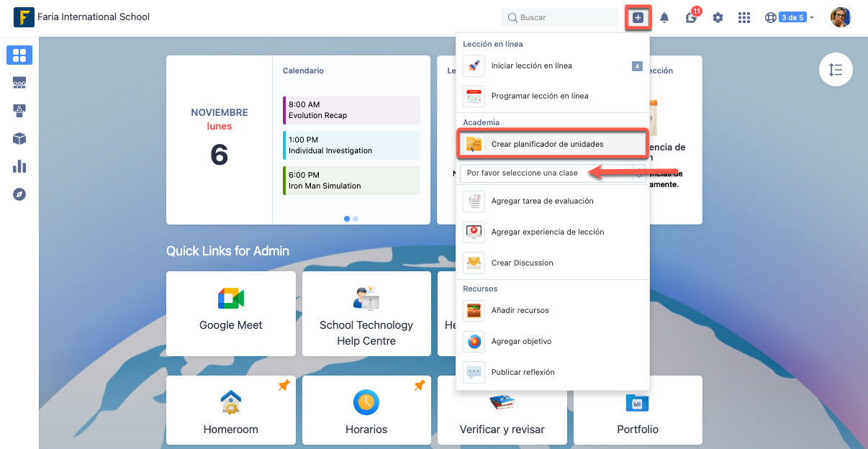
Task: Choose 'Crear planificador de unidades'
Action: click(x=547, y=144)
